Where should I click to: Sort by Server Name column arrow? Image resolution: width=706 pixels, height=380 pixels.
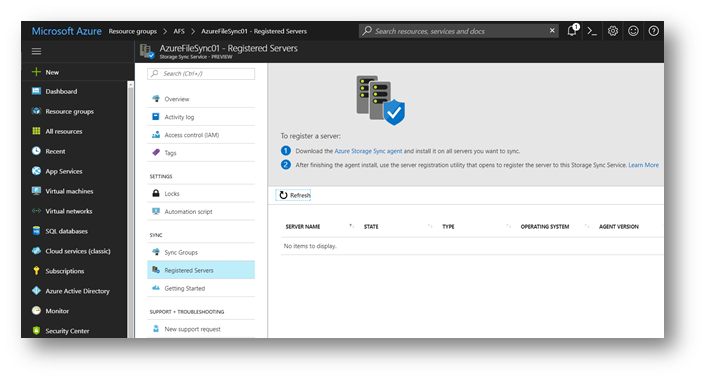[351, 226]
